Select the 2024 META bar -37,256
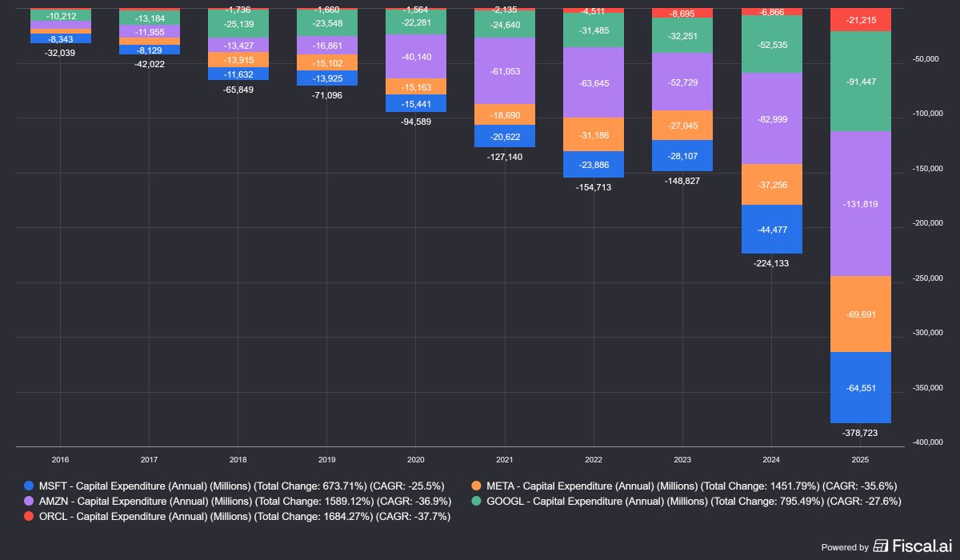The width and height of the screenshot is (960, 560). tap(772, 184)
